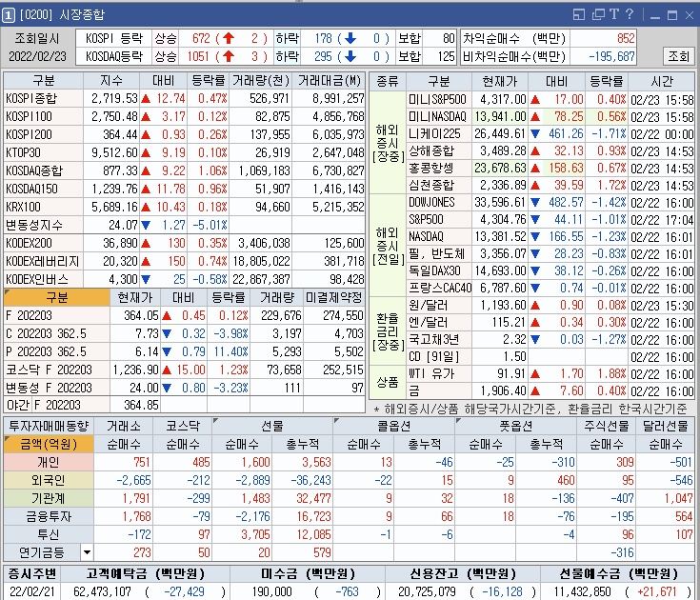Click the 콜옵션 column group header
The image size is (700, 600).
[x=393, y=426]
